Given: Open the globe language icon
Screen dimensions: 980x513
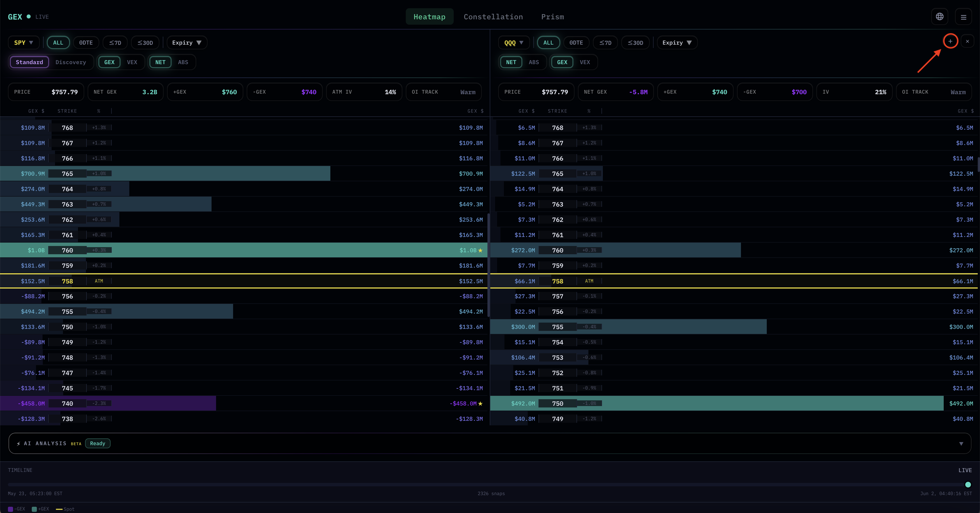Looking at the screenshot, I should pos(939,16).
